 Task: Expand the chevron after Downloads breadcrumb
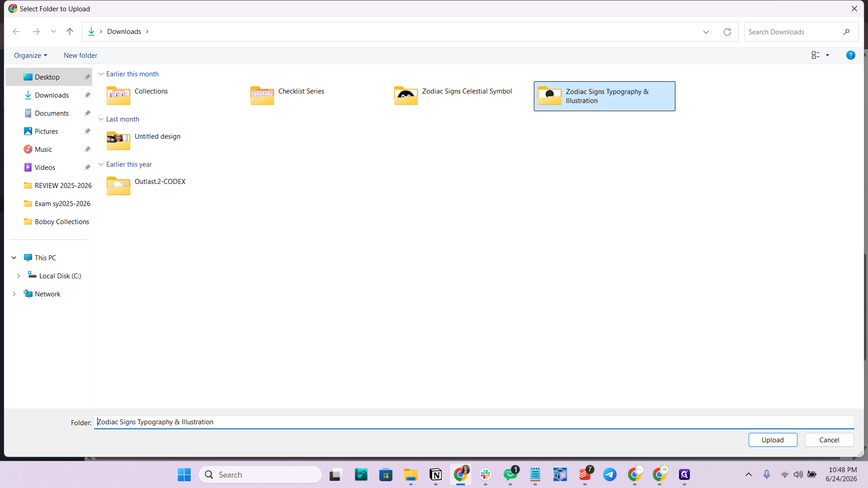[147, 32]
